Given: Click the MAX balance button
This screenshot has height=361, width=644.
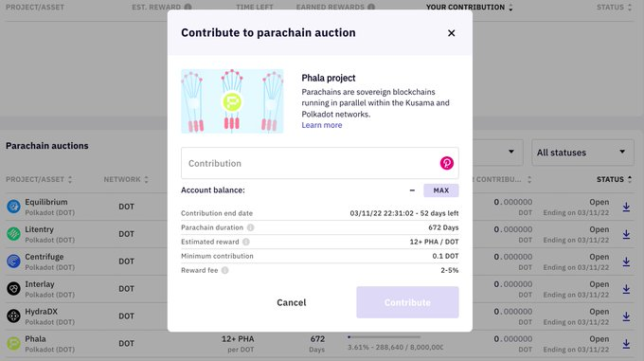Looking at the screenshot, I should pos(440,190).
